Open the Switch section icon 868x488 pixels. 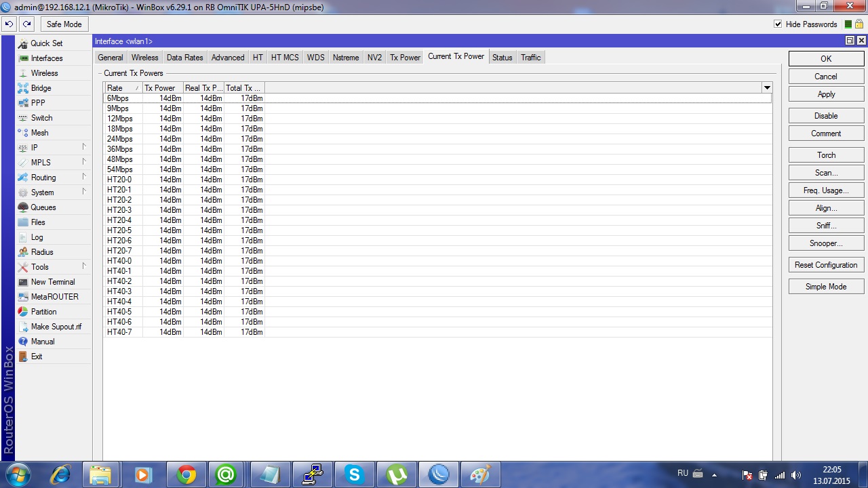[23, 118]
